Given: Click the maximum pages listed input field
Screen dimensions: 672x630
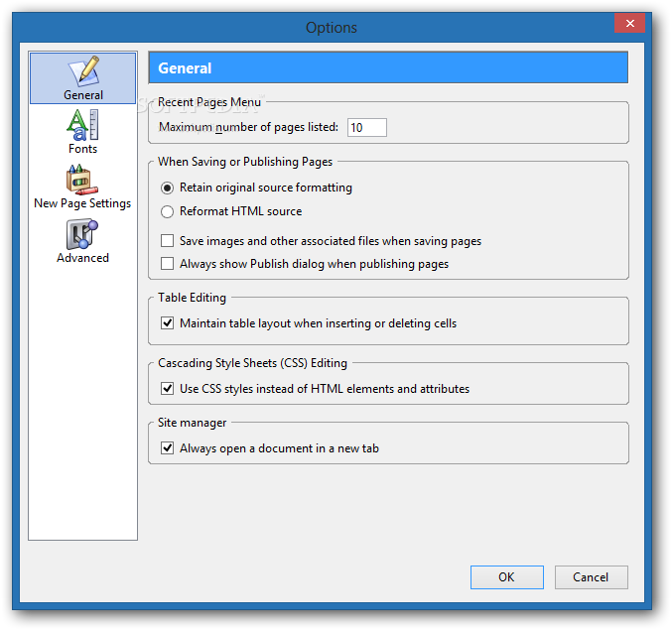Looking at the screenshot, I should click(367, 128).
